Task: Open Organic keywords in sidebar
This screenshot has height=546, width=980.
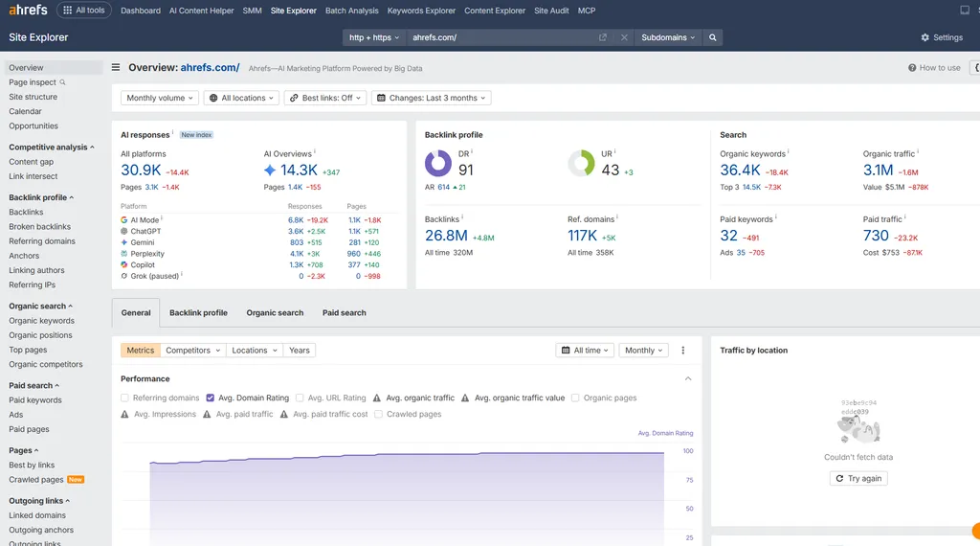Action: click(41, 321)
